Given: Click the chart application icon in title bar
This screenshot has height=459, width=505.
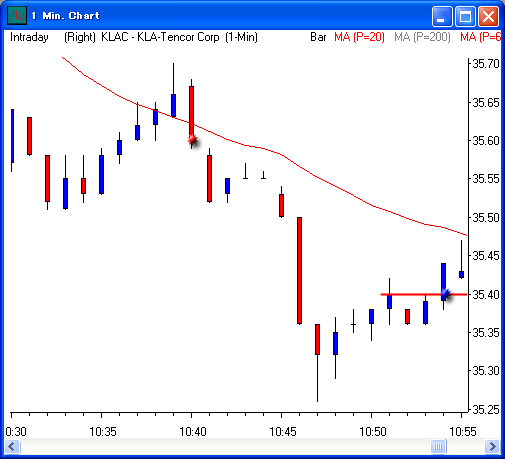Looking at the screenshot, I should point(17,16).
